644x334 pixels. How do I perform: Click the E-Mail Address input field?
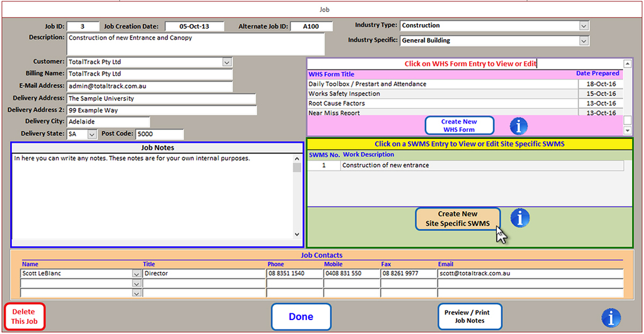[x=149, y=86]
